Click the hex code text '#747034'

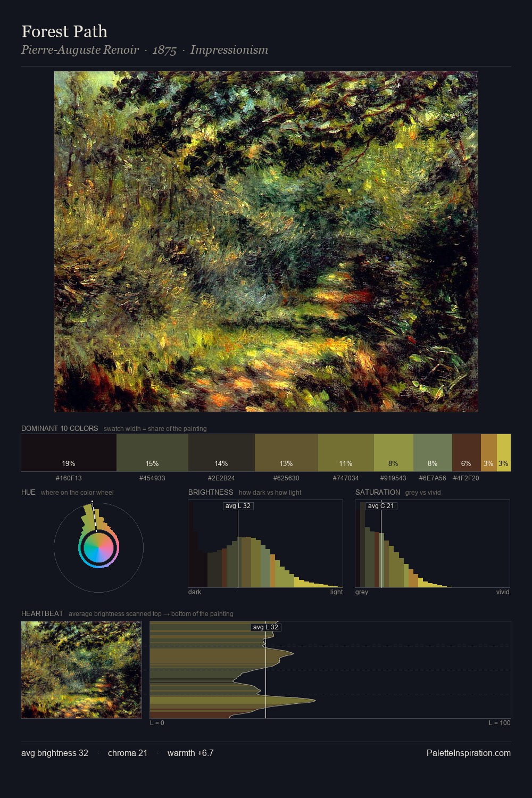click(346, 478)
